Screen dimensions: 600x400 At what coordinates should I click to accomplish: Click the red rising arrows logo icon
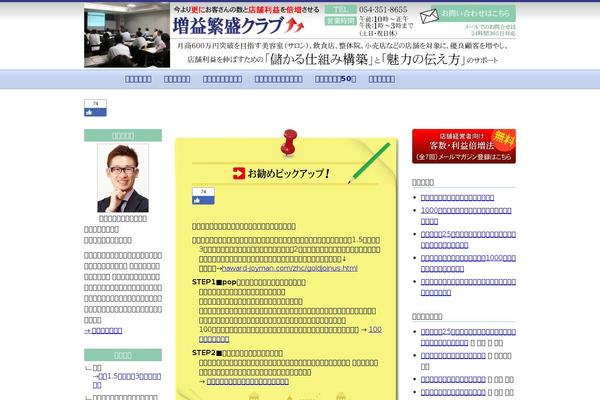(x=295, y=25)
